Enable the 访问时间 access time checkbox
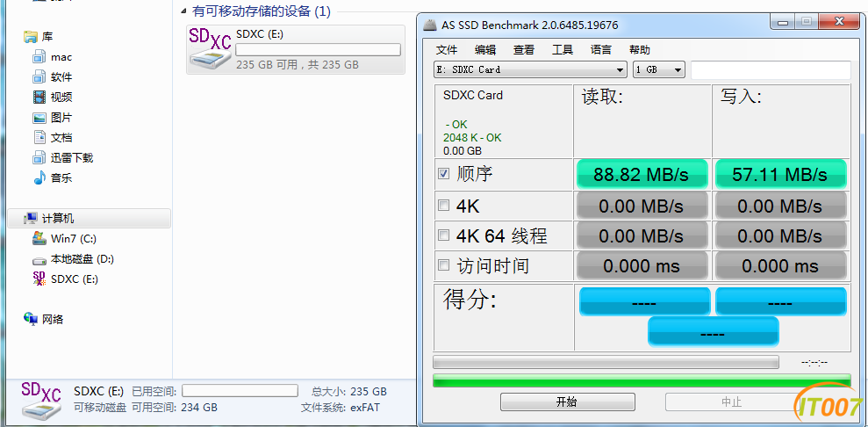 tap(443, 265)
